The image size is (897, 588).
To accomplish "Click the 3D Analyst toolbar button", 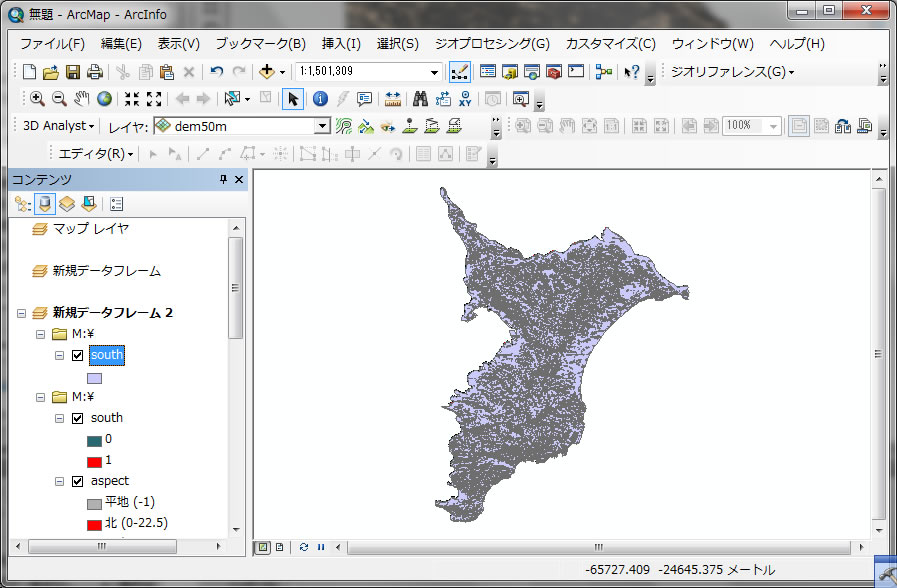I will click(58, 127).
